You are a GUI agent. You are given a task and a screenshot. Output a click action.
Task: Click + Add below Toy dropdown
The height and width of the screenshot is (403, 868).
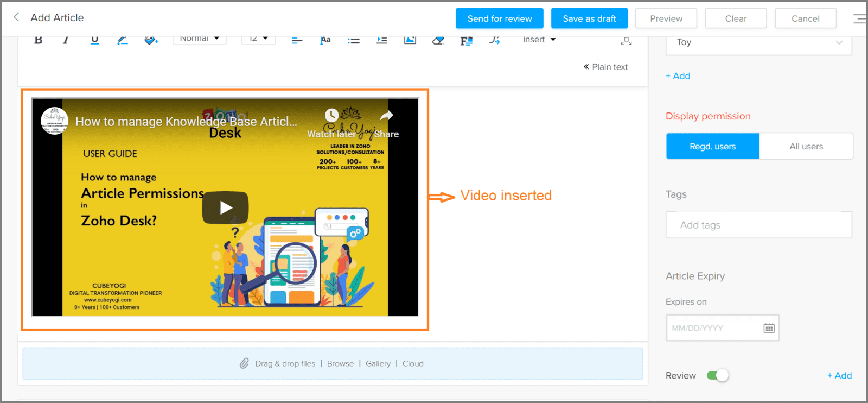[678, 76]
